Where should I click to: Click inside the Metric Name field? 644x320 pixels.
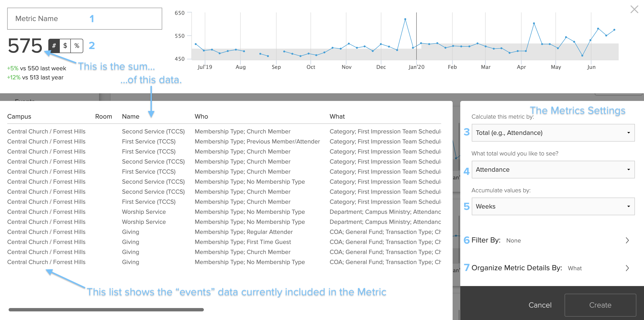coord(84,18)
